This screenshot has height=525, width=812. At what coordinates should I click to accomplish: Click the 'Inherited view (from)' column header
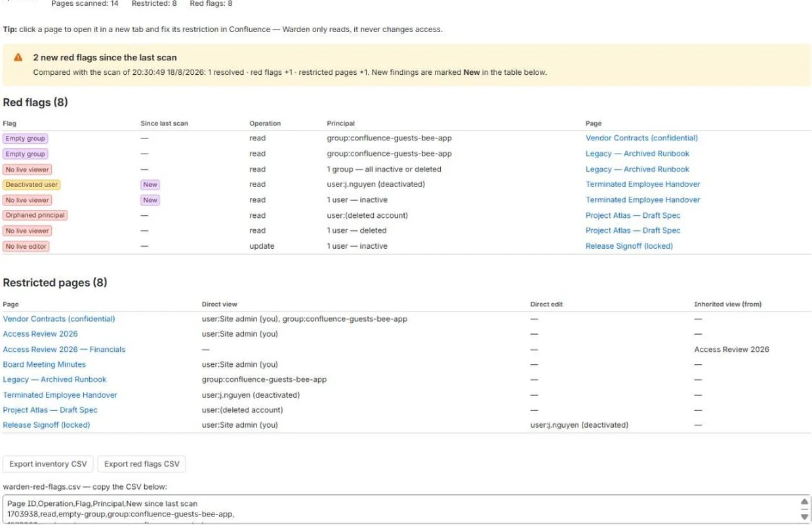[727, 304]
